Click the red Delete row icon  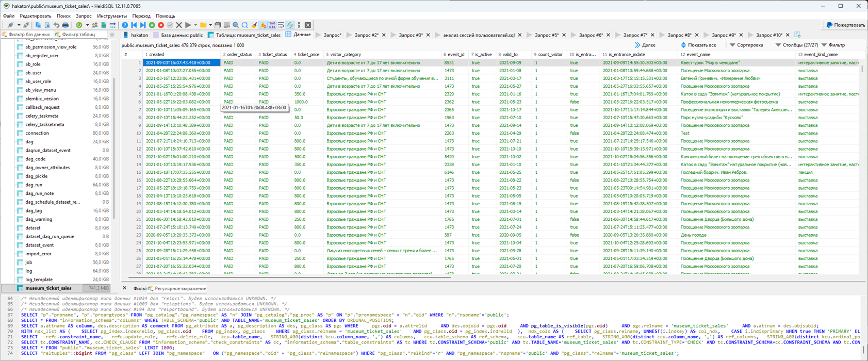pyautogui.click(x=161, y=25)
